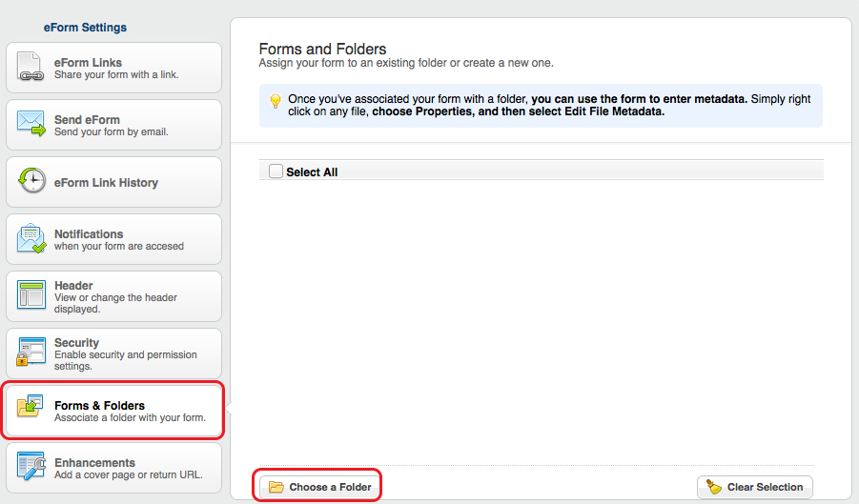Click the broom icon on Clear Selection
The image size is (859, 504).
tap(714, 487)
